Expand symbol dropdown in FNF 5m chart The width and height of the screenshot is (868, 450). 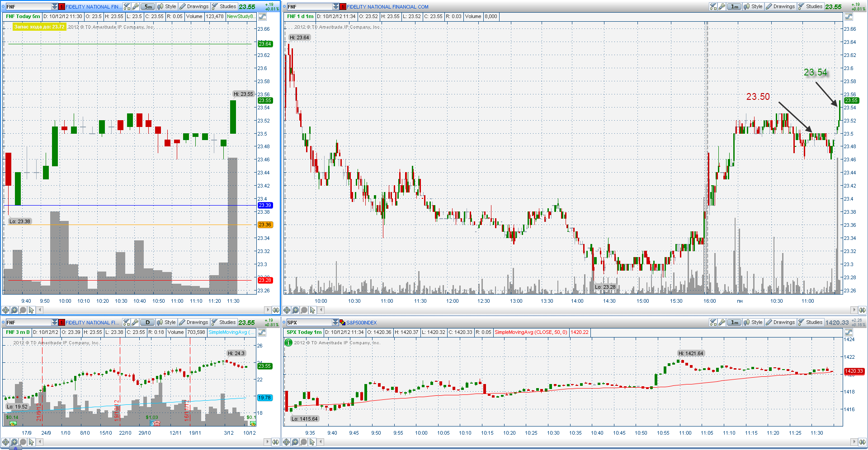pos(55,6)
